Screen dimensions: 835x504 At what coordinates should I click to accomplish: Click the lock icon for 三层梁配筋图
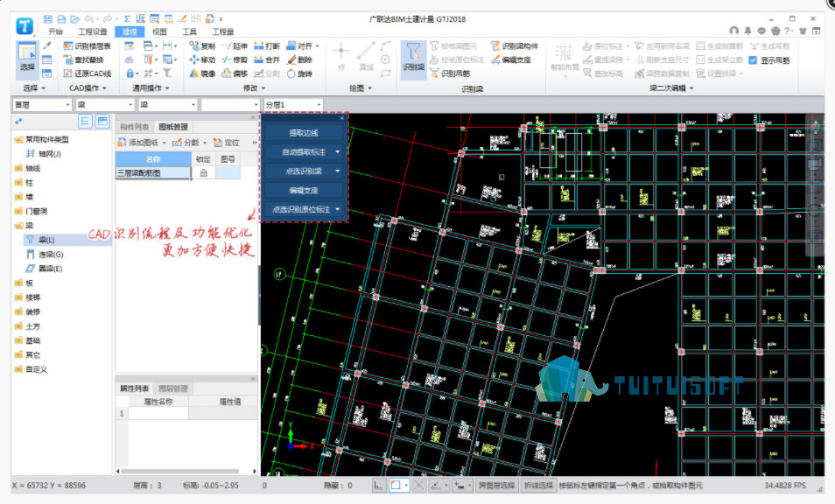(203, 173)
